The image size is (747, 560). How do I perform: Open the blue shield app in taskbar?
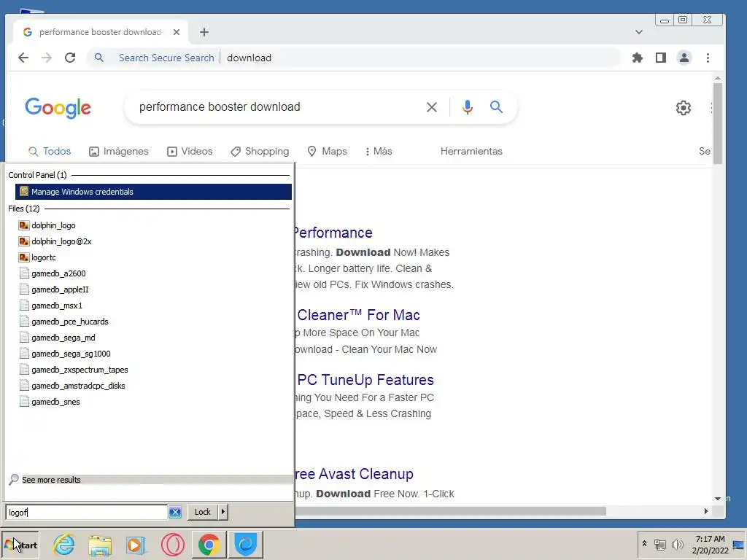[x=246, y=545]
